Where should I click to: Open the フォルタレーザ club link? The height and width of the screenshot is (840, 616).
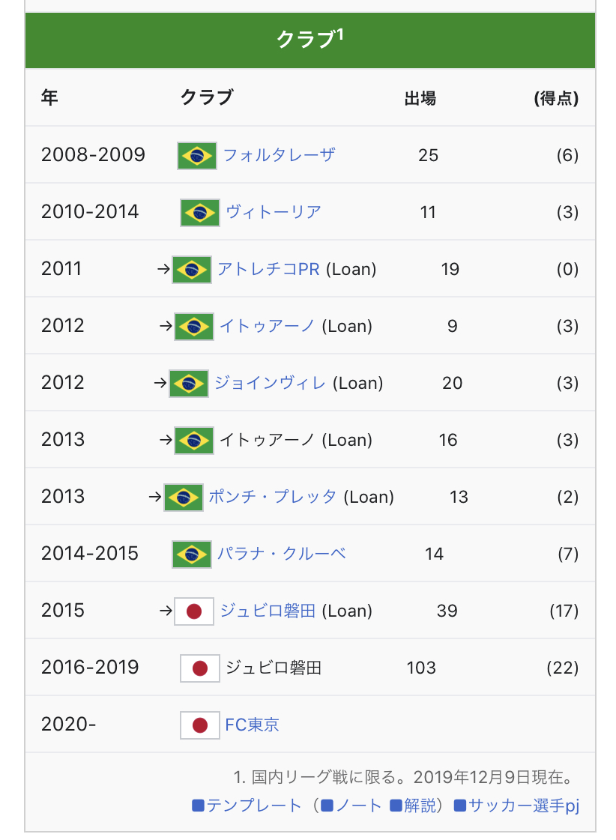279,155
